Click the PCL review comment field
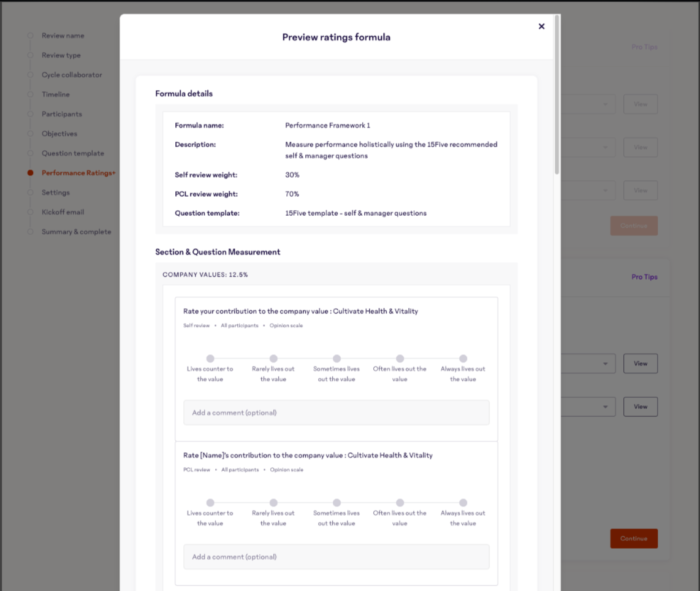This screenshot has width=700, height=591. point(336,557)
